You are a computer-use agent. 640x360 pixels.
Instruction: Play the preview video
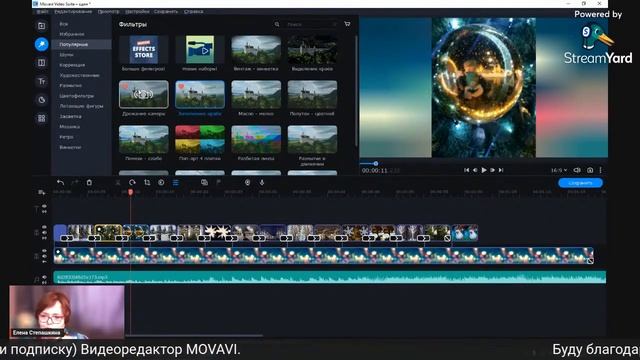[484, 170]
